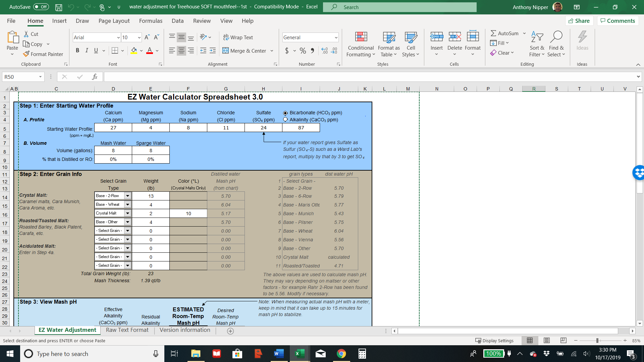Screen dimensions: 644x362
Task: Open Find & Select options
Action: [x=556, y=44]
